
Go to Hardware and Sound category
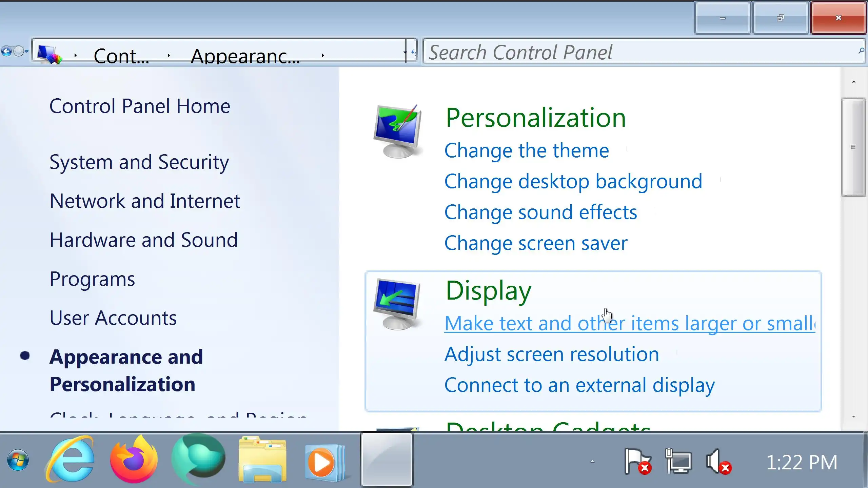(143, 240)
